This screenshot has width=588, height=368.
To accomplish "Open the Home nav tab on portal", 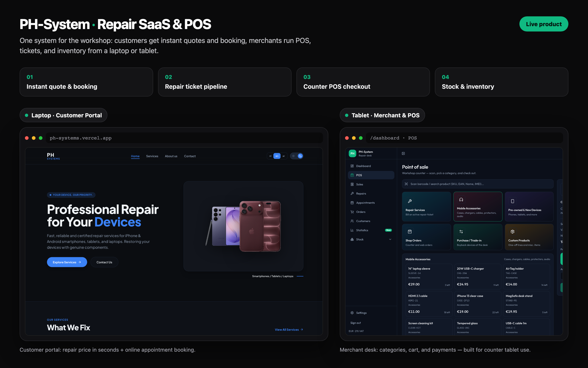I will point(135,156).
